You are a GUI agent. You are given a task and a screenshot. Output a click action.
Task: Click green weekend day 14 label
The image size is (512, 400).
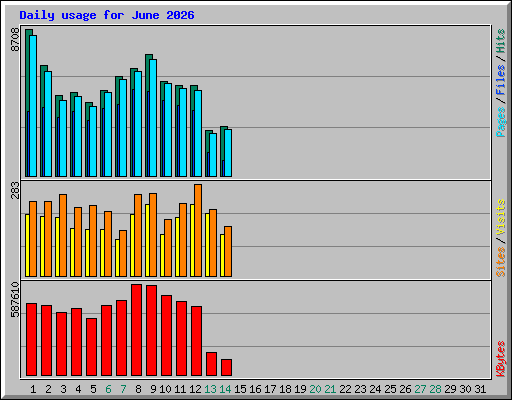coord(225,389)
